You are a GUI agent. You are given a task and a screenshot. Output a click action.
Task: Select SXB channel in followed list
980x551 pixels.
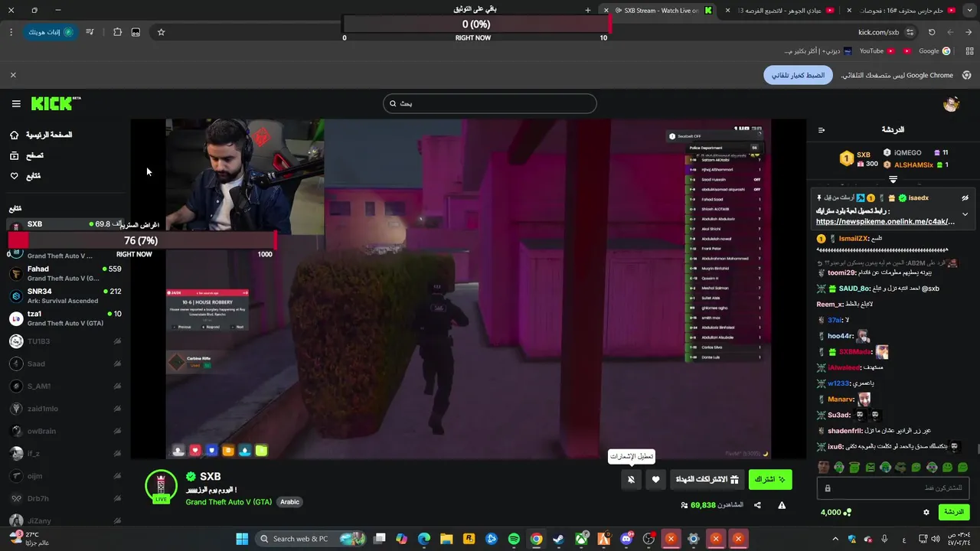65,224
